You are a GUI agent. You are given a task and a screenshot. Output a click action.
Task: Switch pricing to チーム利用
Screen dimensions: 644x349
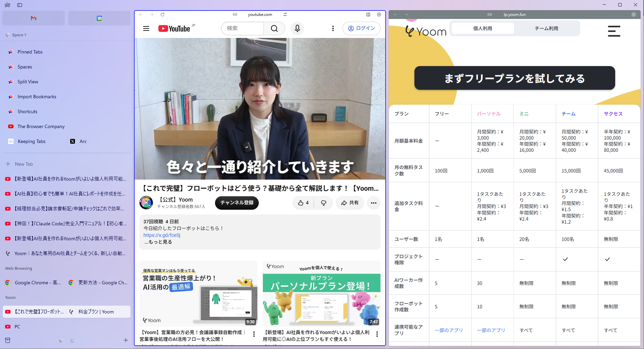[547, 28]
